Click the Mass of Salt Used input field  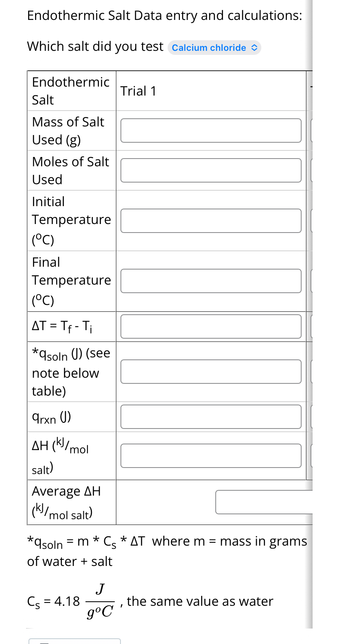(210, 130)
